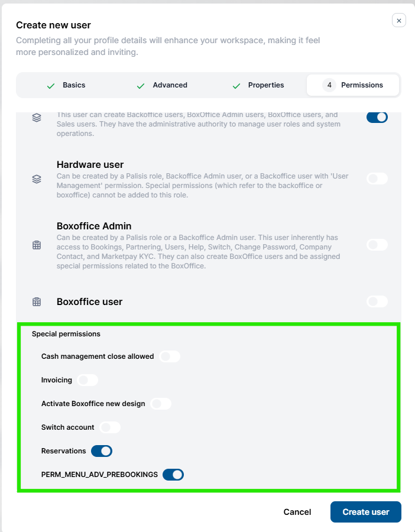The height and width of the screenshot is (532, 415).
Task: Click the step number 4 badge
Action: (329, 85)
